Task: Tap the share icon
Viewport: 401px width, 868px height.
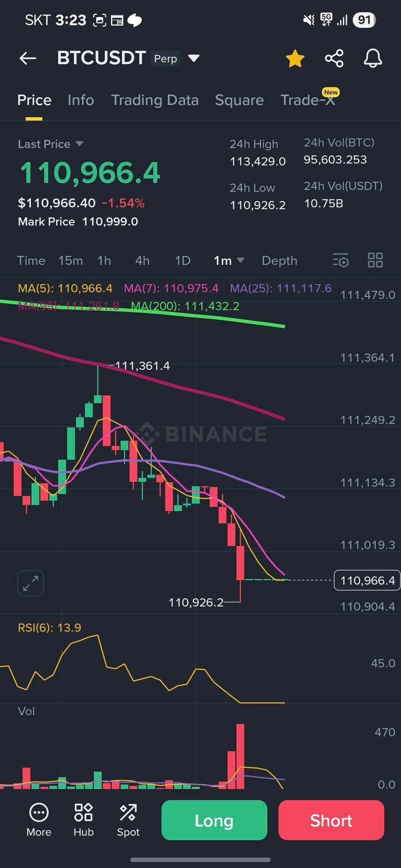Action: (x=334, y=58)
